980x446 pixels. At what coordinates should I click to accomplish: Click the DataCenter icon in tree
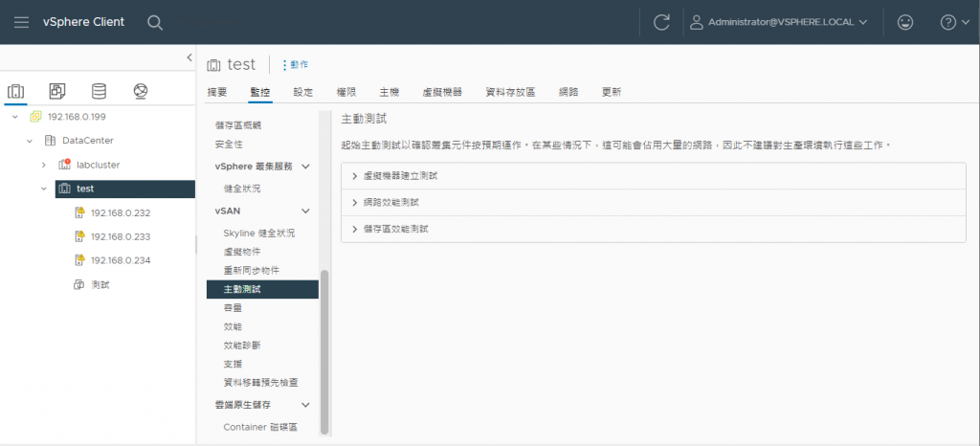click(50, 141)
